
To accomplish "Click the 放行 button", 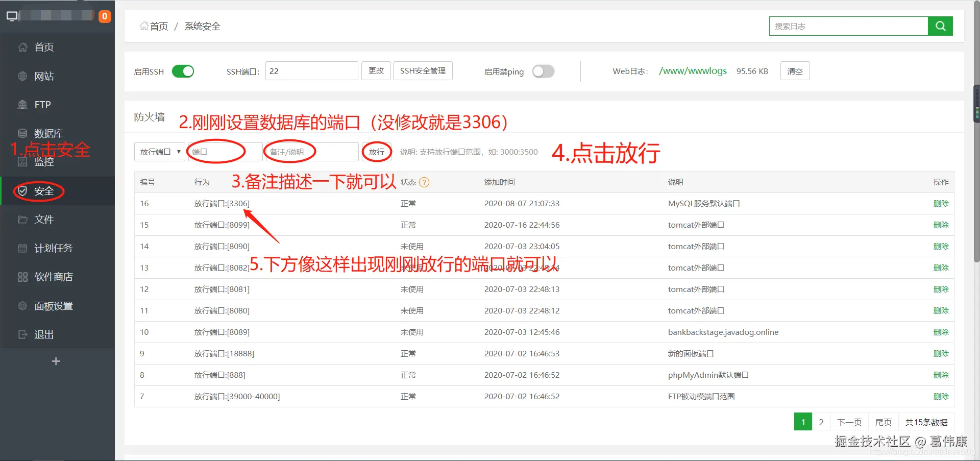I will pyautogui.click(x=377, y=152).
